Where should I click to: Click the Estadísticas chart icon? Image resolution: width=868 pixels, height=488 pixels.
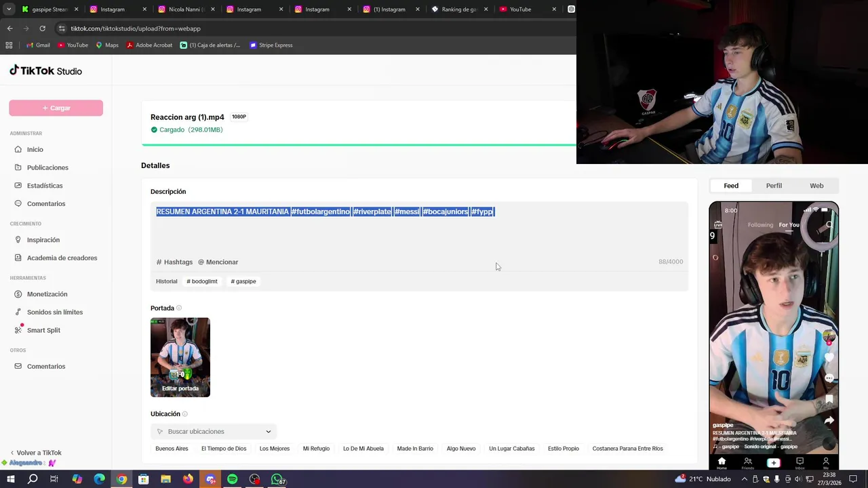point(18,186)
